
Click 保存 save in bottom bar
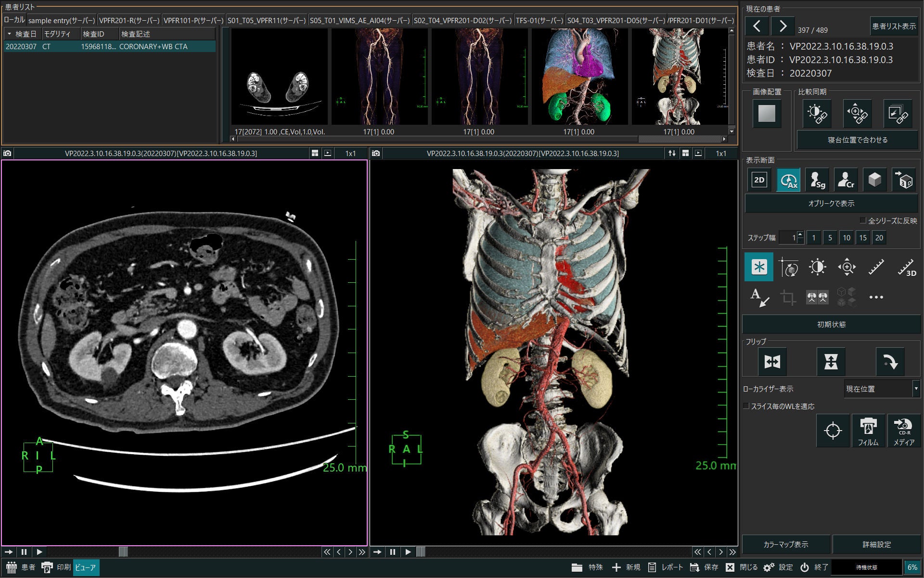tap(705, 567)
